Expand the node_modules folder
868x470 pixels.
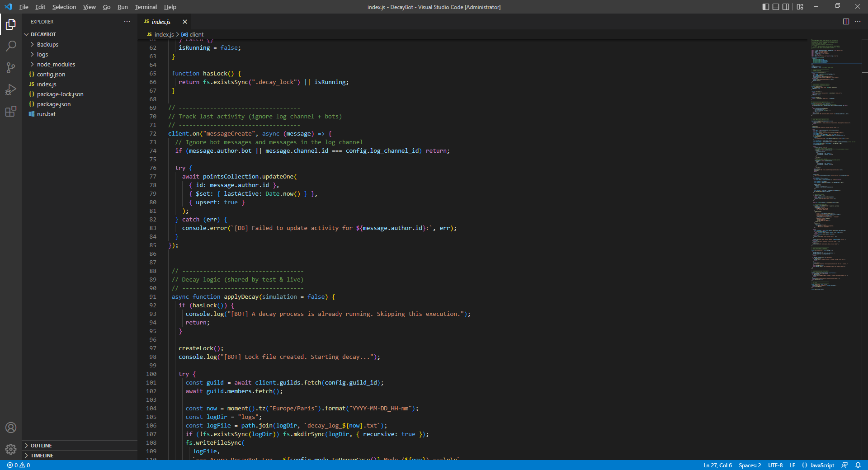pos(56,64)
